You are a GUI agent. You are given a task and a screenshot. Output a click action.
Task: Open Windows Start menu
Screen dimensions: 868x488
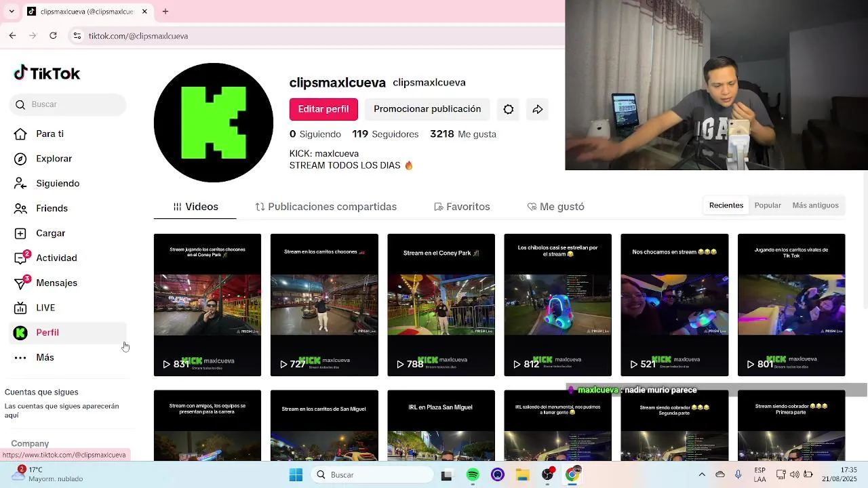coord(296,475)
